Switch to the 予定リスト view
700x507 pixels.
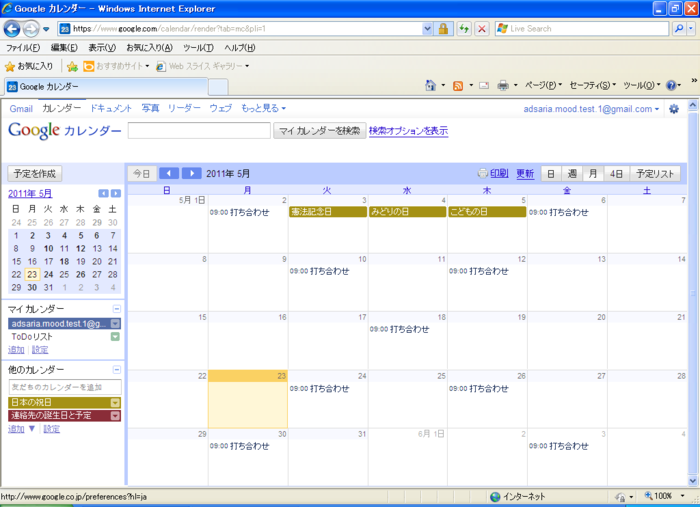[x=655, y=174]
